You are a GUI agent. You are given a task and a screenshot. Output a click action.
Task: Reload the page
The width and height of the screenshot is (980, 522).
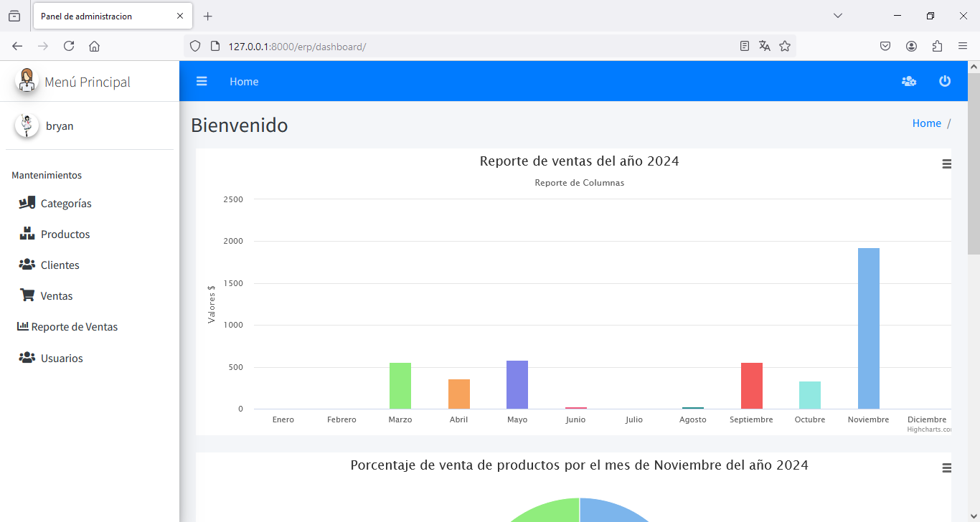coord(69,46)
